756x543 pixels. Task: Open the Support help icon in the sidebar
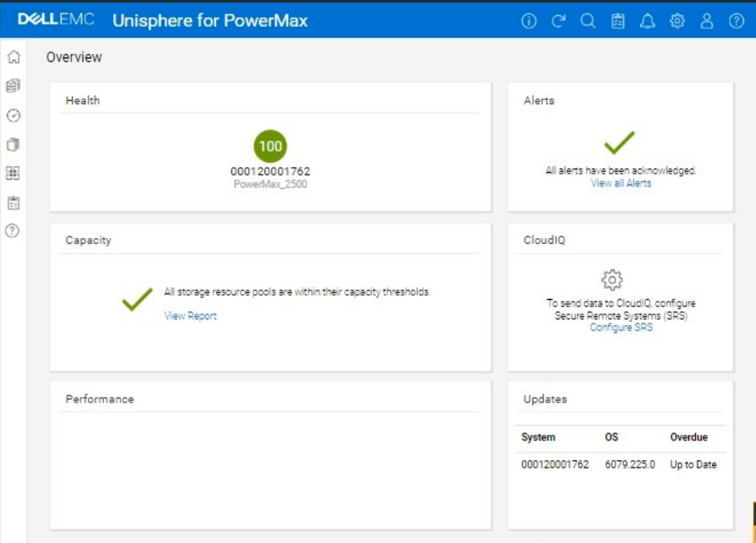coord(13,231)
